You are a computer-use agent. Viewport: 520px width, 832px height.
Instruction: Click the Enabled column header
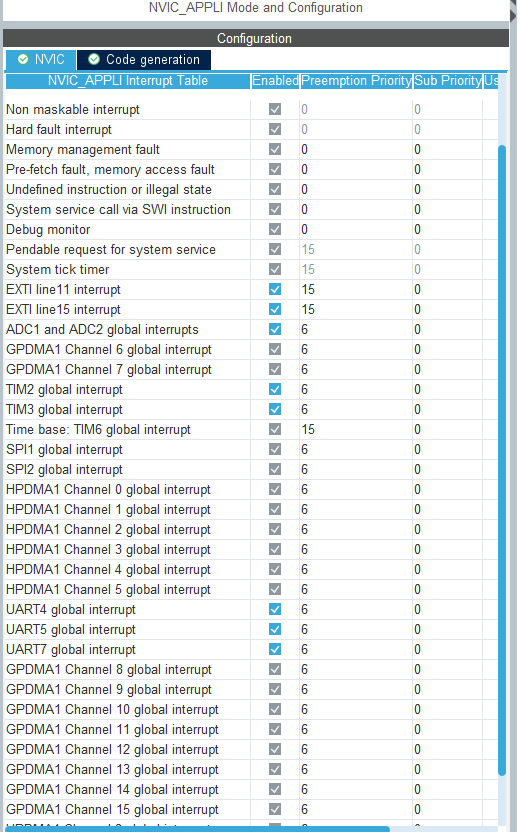(x=275, y=81)
